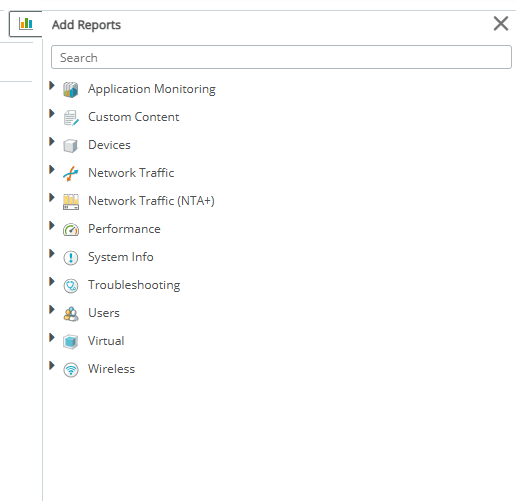Expand the Troubleshooting category arrow
This screenshot has width=516, height=501.
52,282
